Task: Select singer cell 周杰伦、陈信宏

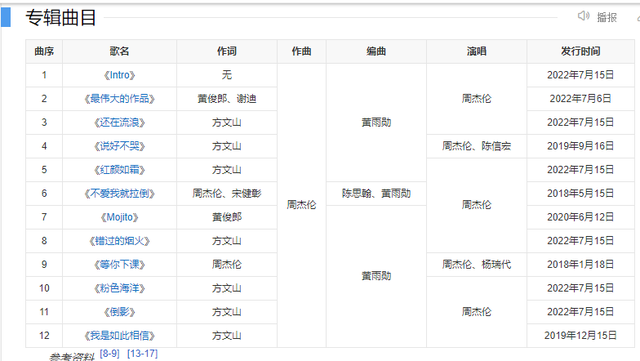Action: point(476,146)
